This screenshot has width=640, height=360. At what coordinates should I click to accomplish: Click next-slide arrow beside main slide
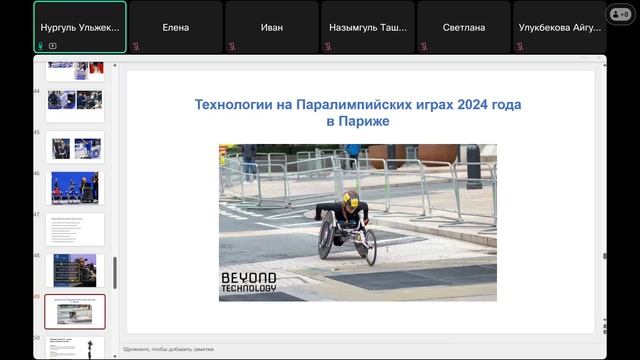tap(604, 332)
